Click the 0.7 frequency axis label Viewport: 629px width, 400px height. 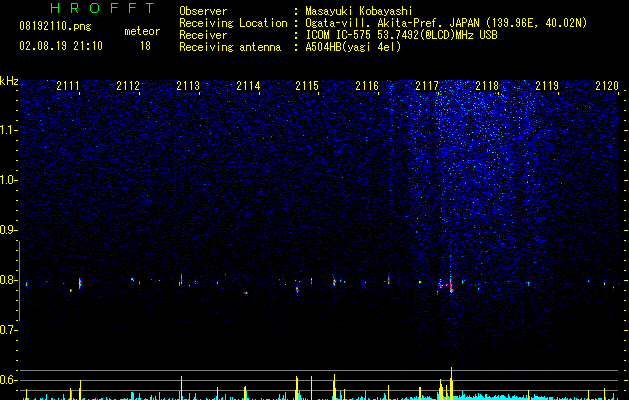(8, 330)
